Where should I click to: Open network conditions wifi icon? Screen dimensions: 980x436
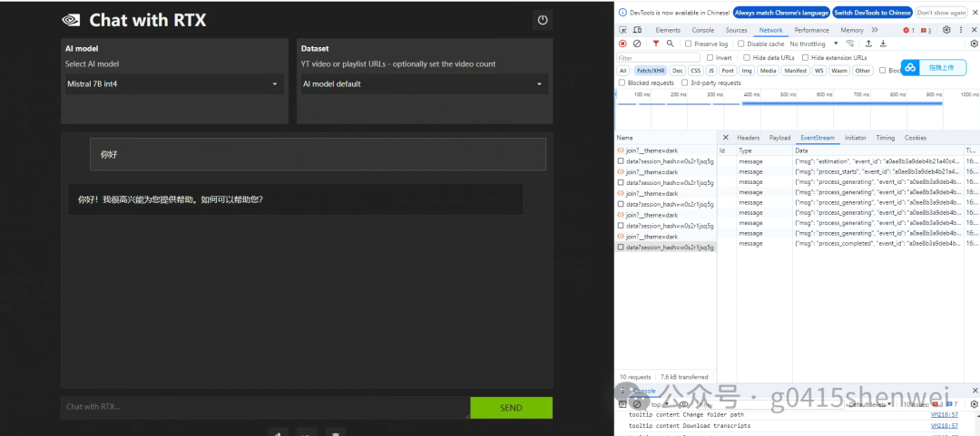pos(850,44)
